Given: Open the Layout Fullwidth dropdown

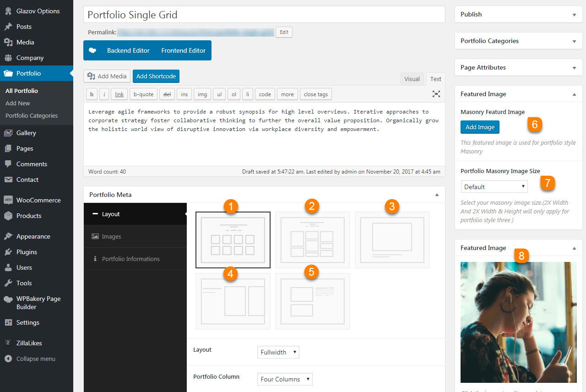Looking at the screenshot, I should pos(278,352).
